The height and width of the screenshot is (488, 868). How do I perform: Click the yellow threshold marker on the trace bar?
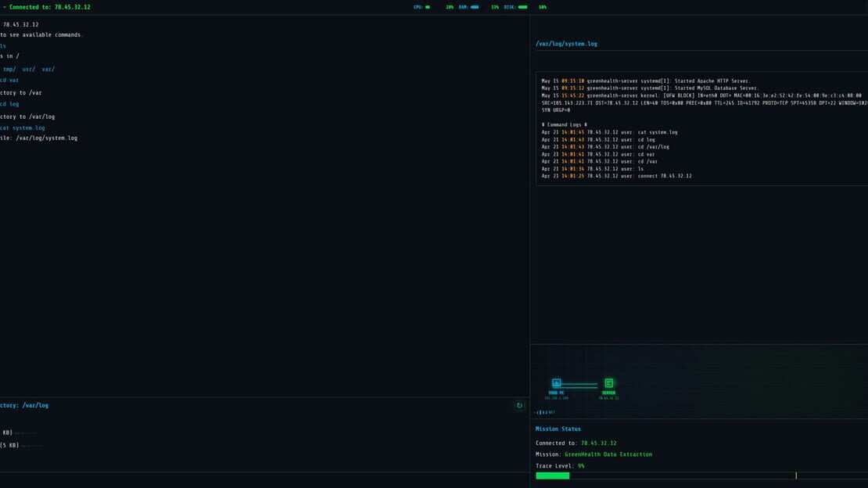tap(796, 475)
